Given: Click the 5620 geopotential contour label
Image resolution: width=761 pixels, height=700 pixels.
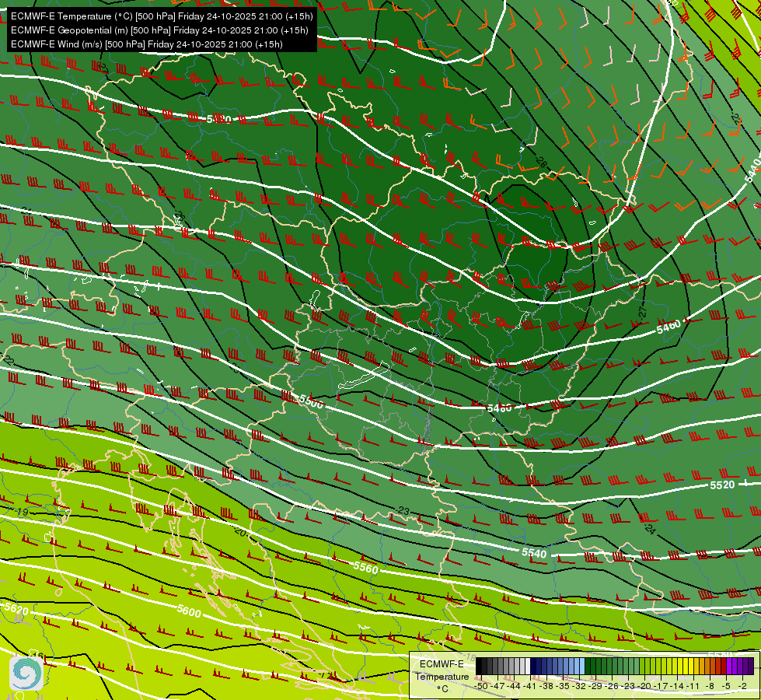Looking at the screenshot, I should 16,609.
